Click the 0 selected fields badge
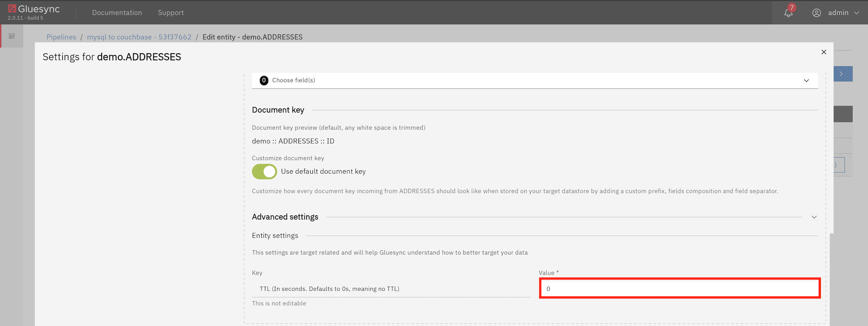 264,80
